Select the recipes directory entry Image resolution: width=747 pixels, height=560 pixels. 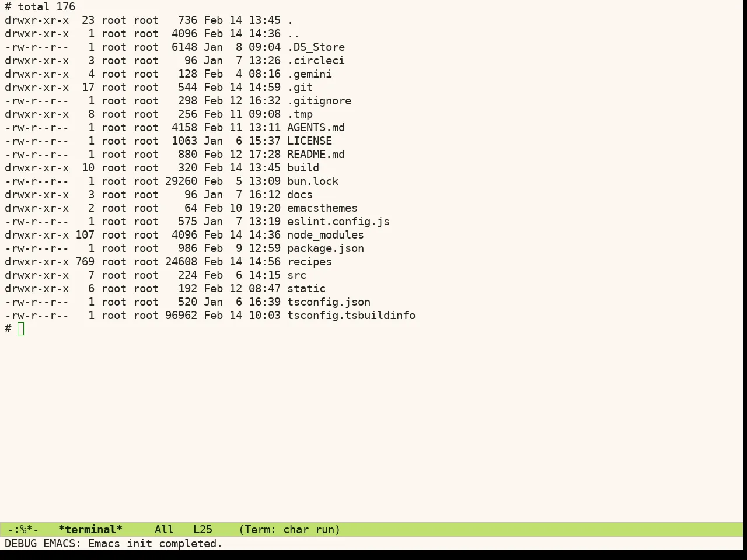coord(309,262)
